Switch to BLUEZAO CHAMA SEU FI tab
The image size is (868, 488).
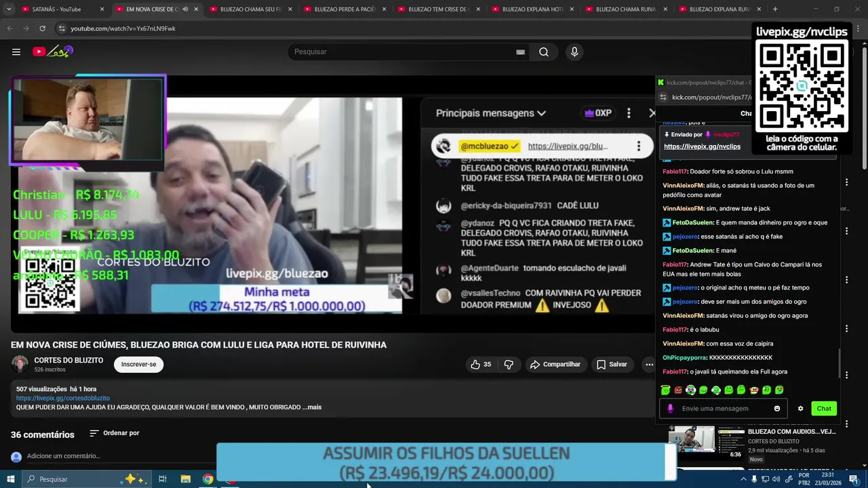tap(251, 9)
